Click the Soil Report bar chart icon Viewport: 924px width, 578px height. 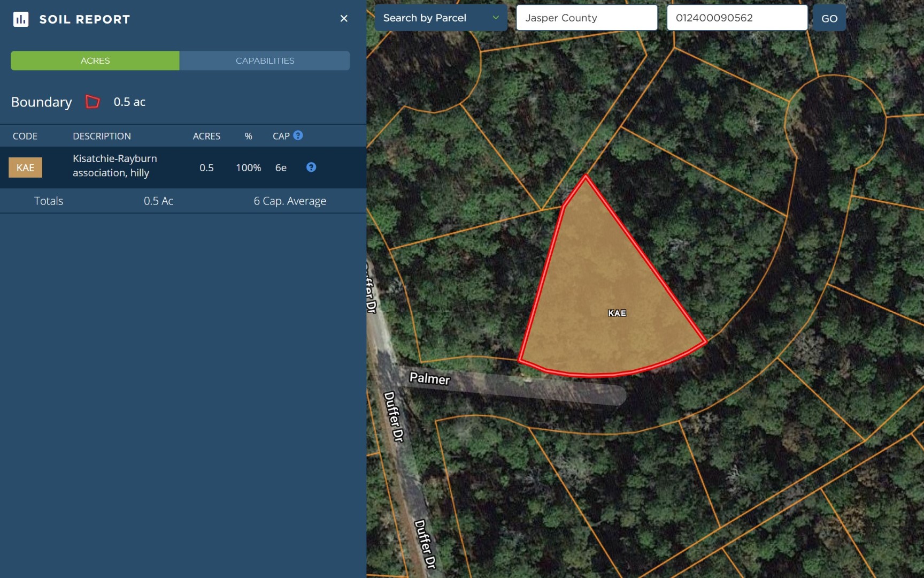[21, 19]
